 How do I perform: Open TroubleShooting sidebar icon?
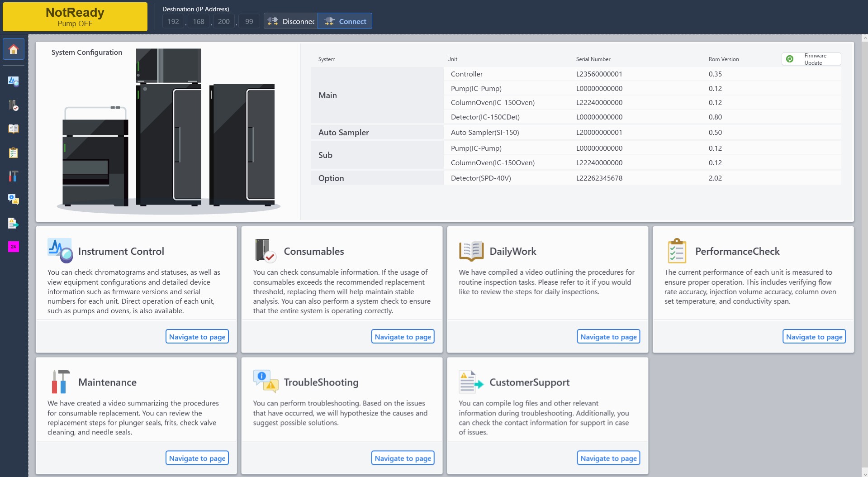pos(14,200)
